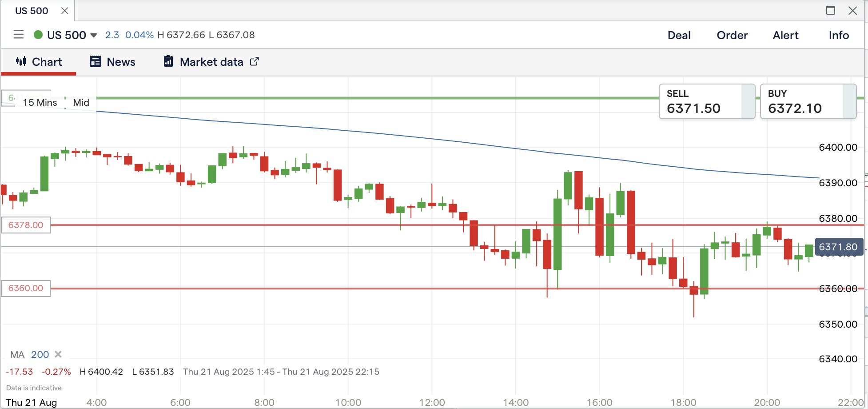Click the SELL 6371.50 button
The height and width of the screenshot is (409, 868).
pyautogui.click(x=706, y=102)
